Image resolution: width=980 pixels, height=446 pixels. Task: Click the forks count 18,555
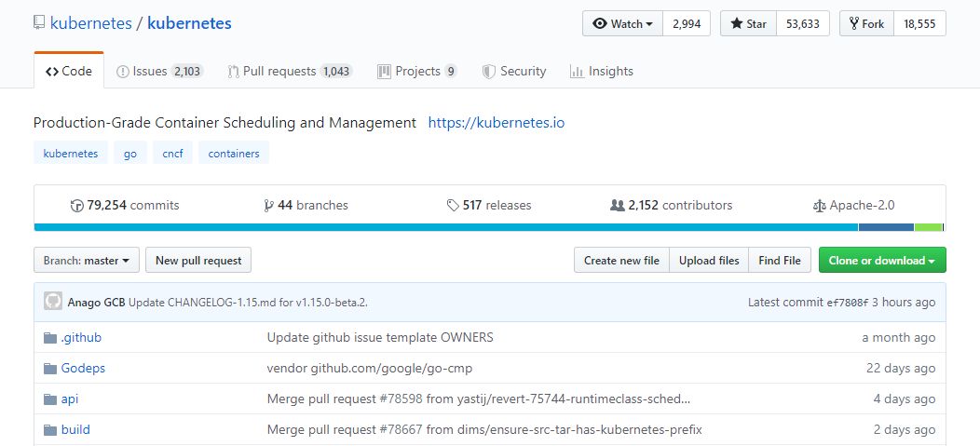[919, 23]
